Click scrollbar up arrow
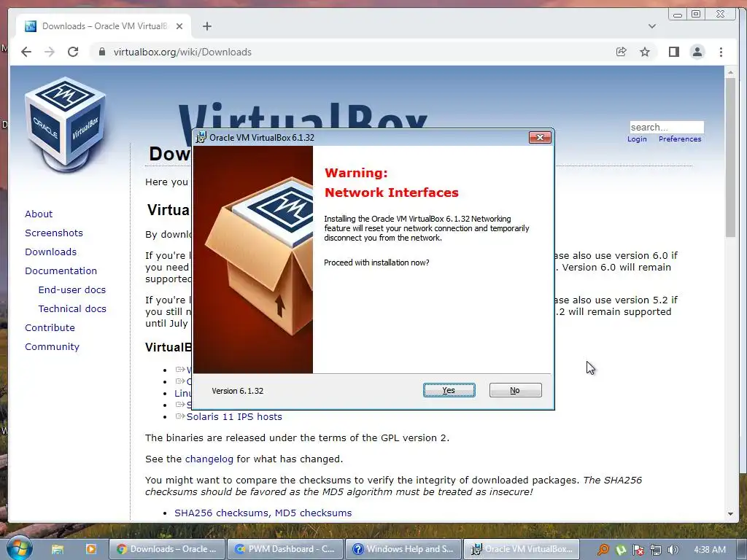Screen dimensions: 747x560 tap(730, 72)
